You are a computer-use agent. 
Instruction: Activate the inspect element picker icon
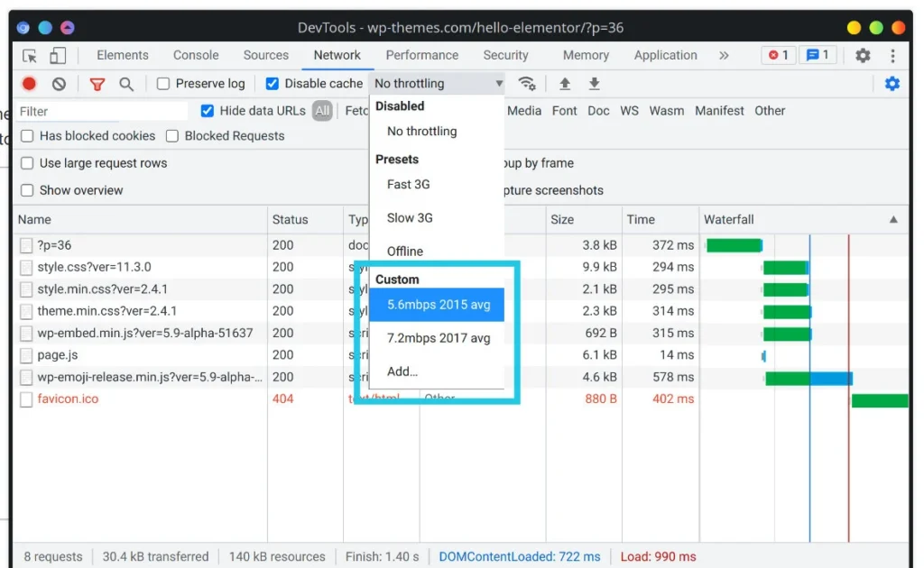click(30, 56)
